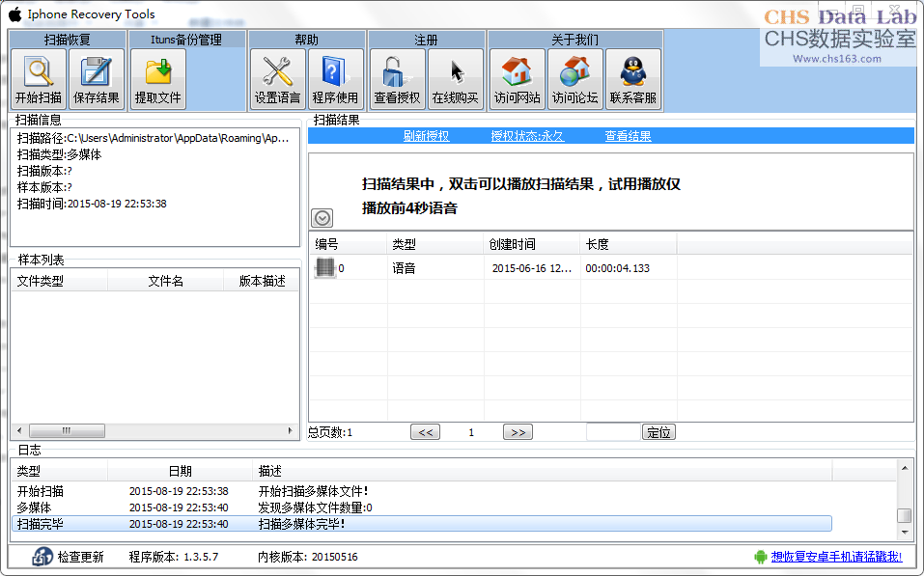Click the log panel scroll up arrow

[905, 468]
